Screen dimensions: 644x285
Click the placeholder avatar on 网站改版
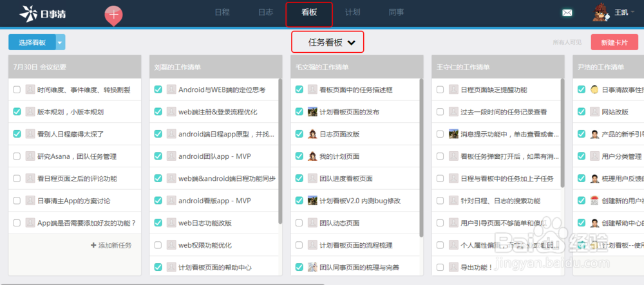click(594, 111)
